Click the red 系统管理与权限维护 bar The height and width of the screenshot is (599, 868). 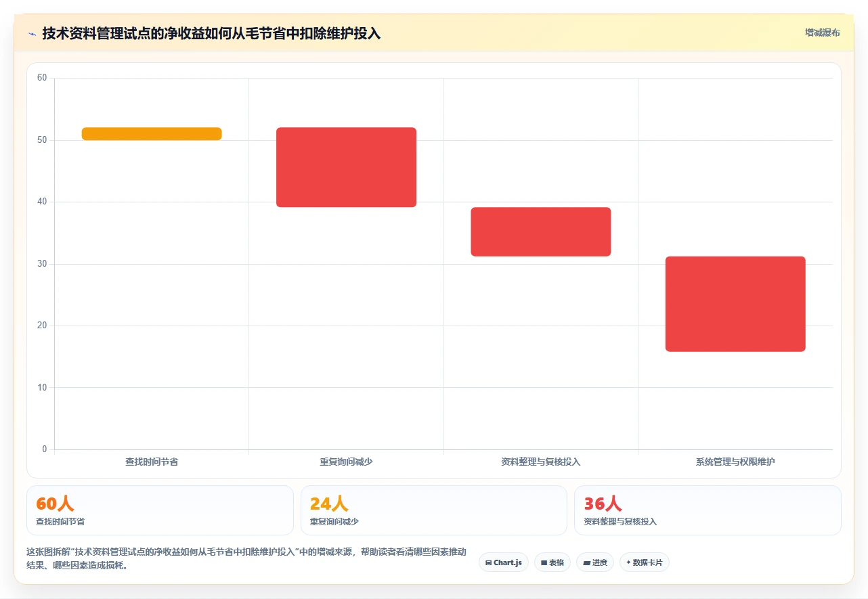(x=735, y=304)
